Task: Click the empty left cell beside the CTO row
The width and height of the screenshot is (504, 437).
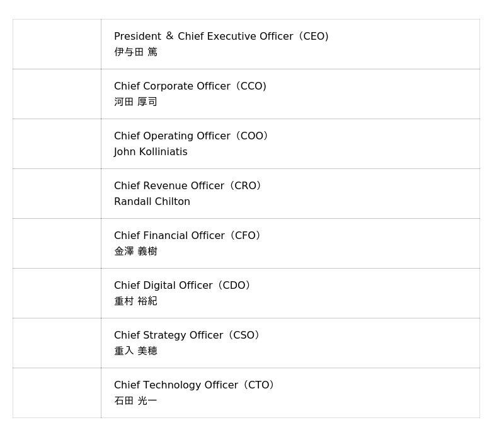Action: pos(57,393)
